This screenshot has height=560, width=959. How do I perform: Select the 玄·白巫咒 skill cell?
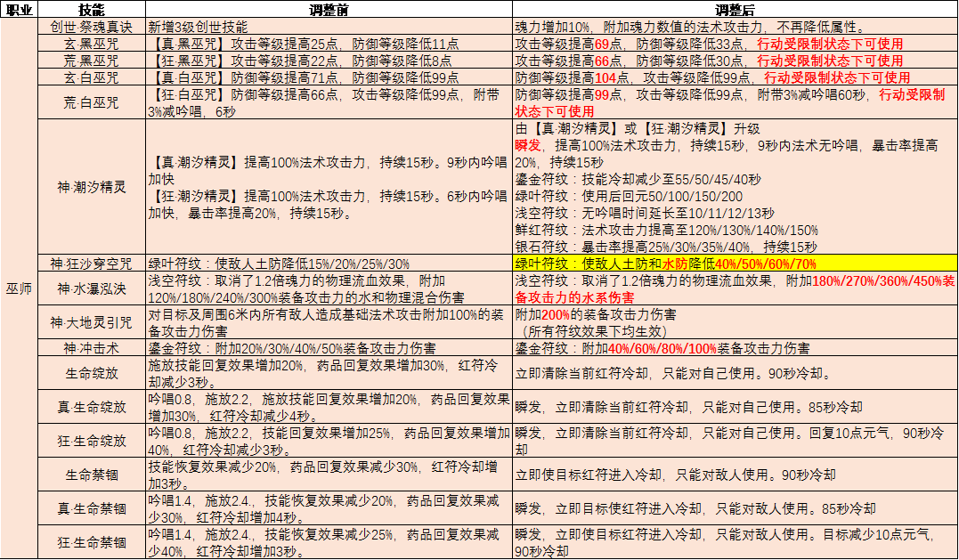[92, 77]
